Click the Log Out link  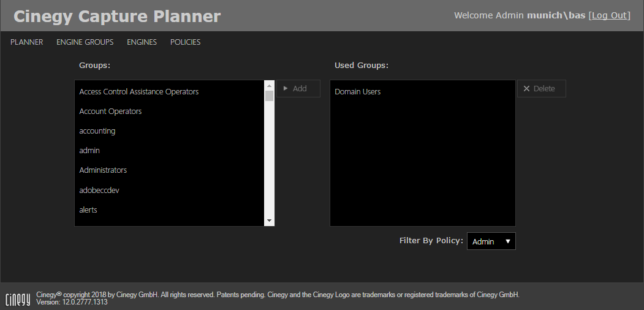pyautogui.click(x=609, y=15)
